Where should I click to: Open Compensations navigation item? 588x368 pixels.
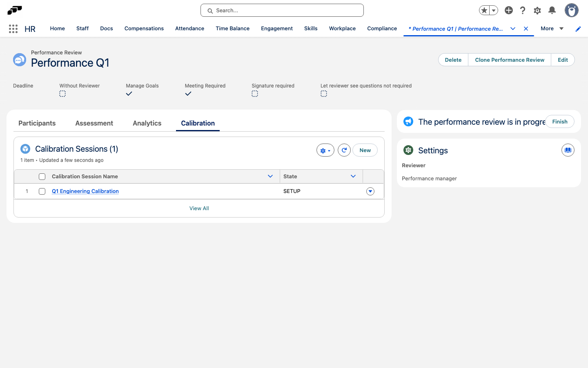tap(144, 29)
